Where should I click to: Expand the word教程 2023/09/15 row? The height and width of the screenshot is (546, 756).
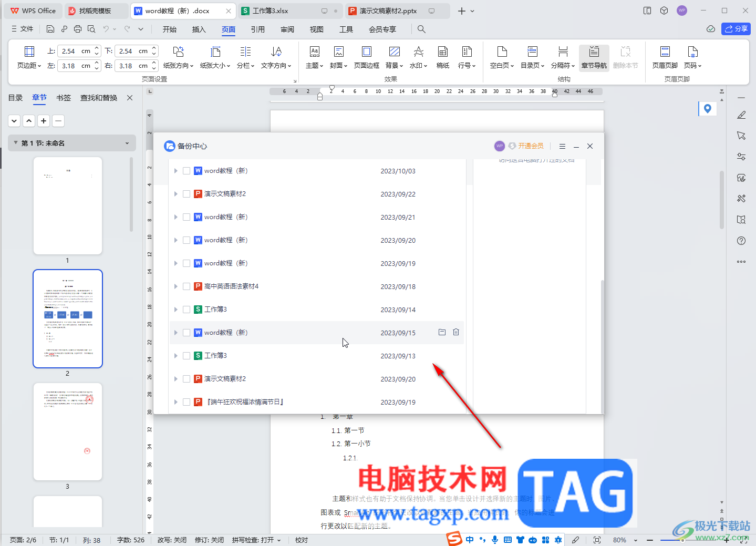click(175, 333)
